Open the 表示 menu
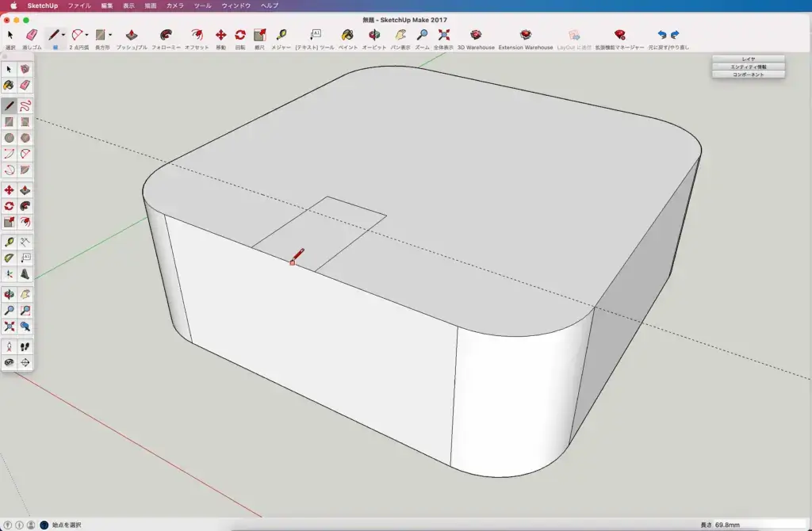The image size is (812, 531). tap(128, 6)
